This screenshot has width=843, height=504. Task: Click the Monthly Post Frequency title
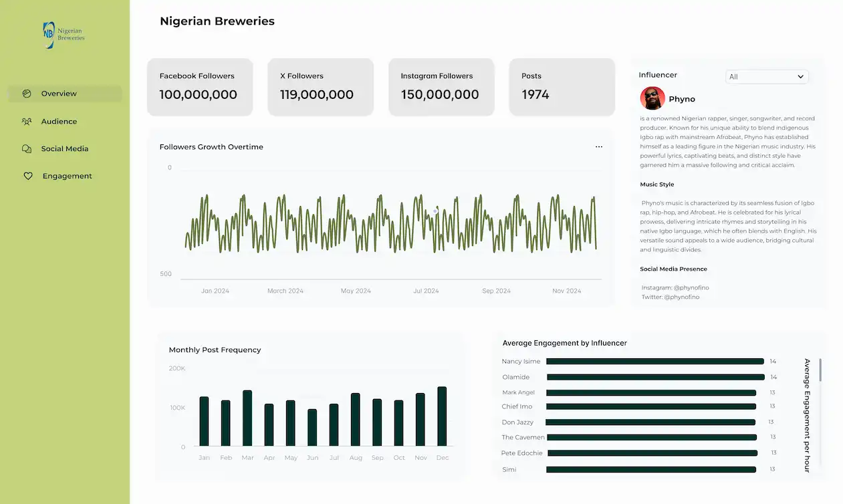pos(215,350)
